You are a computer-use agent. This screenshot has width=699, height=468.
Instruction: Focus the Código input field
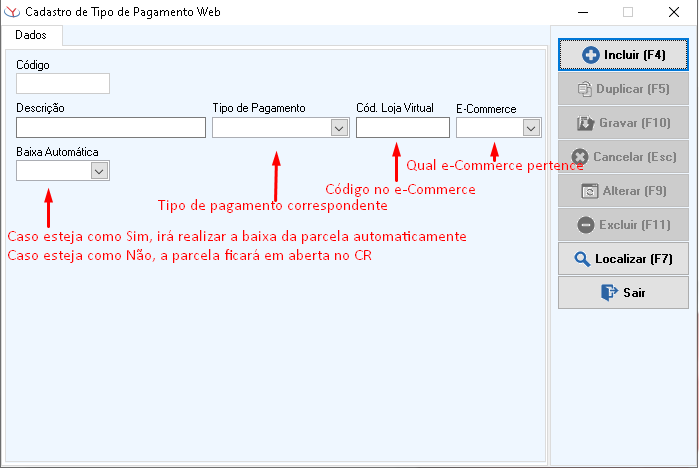(63, 83)
